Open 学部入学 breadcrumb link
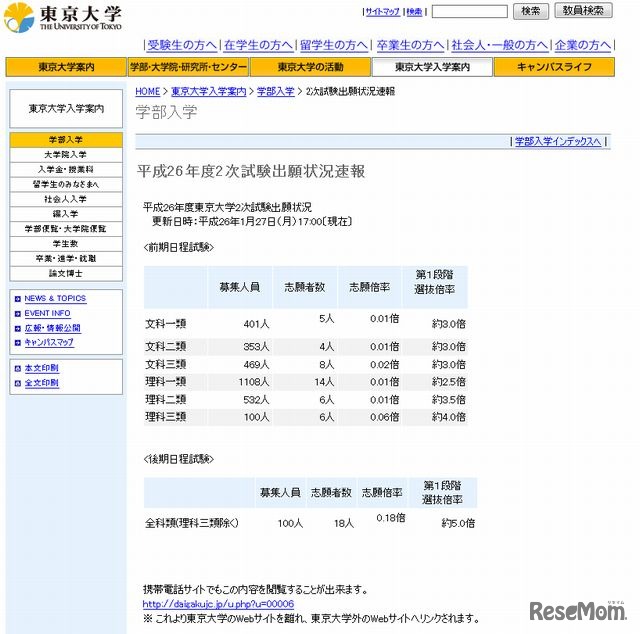This screenshot has height=634, width=640. tap(276, 91)
